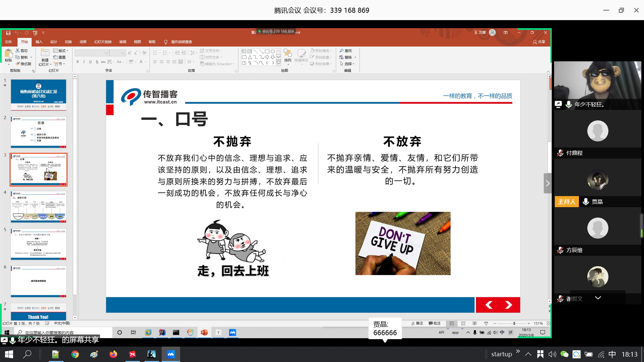Open the font name combo box

[x=92, y=53]
